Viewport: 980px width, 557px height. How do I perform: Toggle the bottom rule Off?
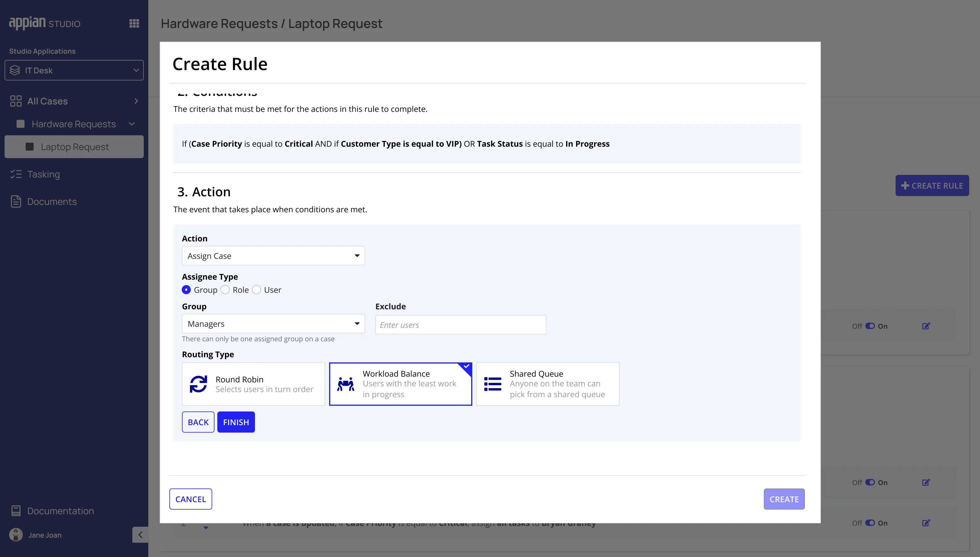point(870,522)
